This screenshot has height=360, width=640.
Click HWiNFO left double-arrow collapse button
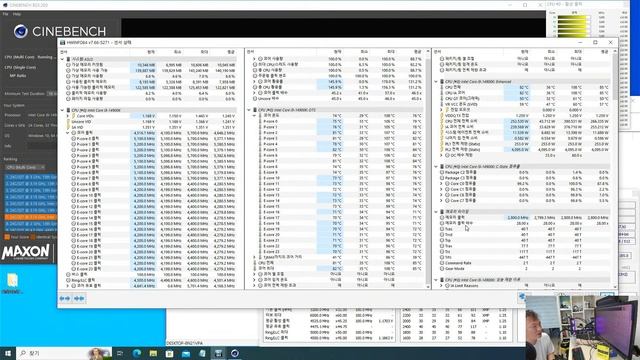click(x=65, y=298)
